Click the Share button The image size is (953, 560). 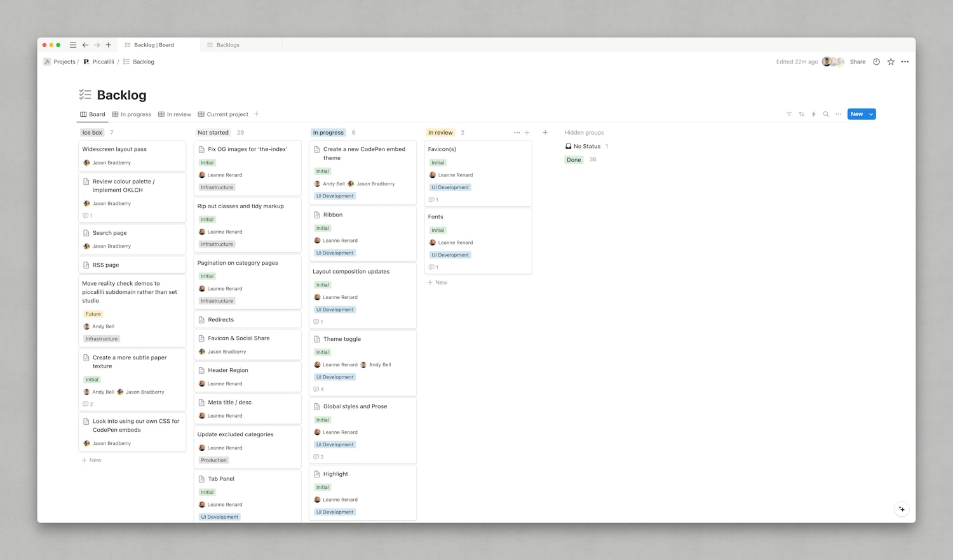(858, 62)
